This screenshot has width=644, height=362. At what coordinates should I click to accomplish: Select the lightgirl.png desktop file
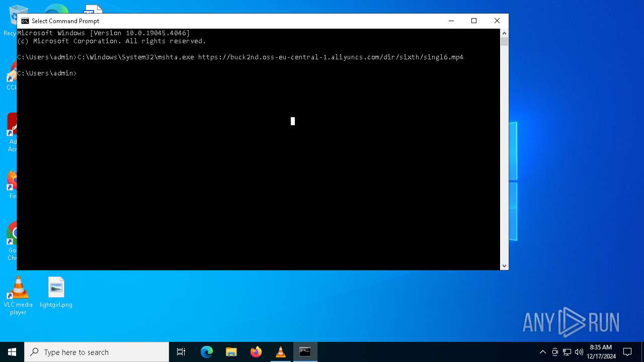coord(56,293)
